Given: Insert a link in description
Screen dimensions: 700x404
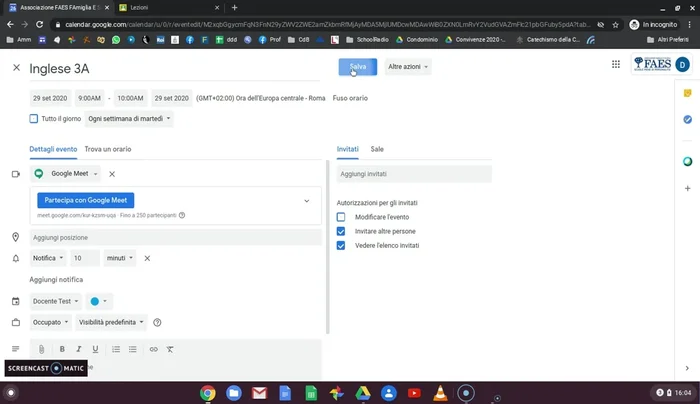Looking at the screenshot, I should [x=154, y=349].
